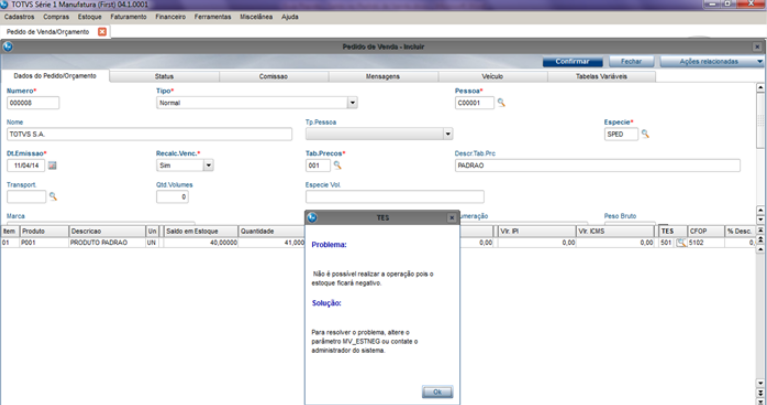
Task: Click the Descricao column header
Action: [107, 231]
